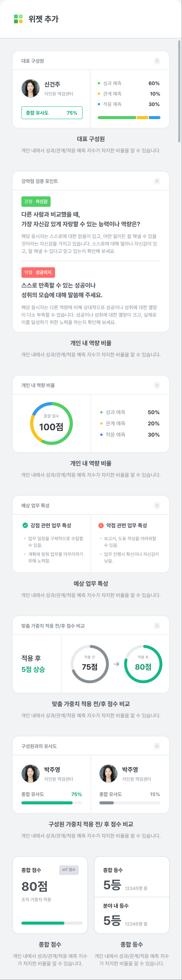
Task: Expand the 대표 구성원 card arrow
Action: point(157,61)
